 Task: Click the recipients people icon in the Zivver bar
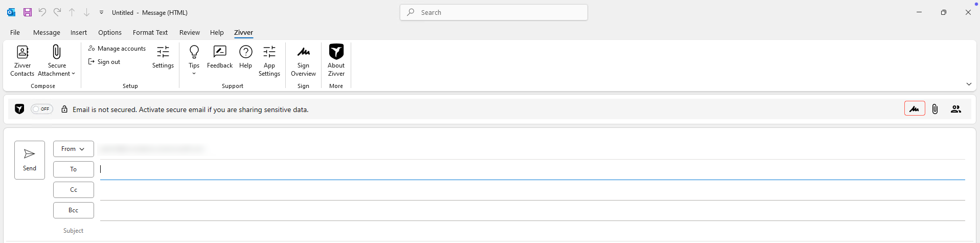(x=956, y=109)
